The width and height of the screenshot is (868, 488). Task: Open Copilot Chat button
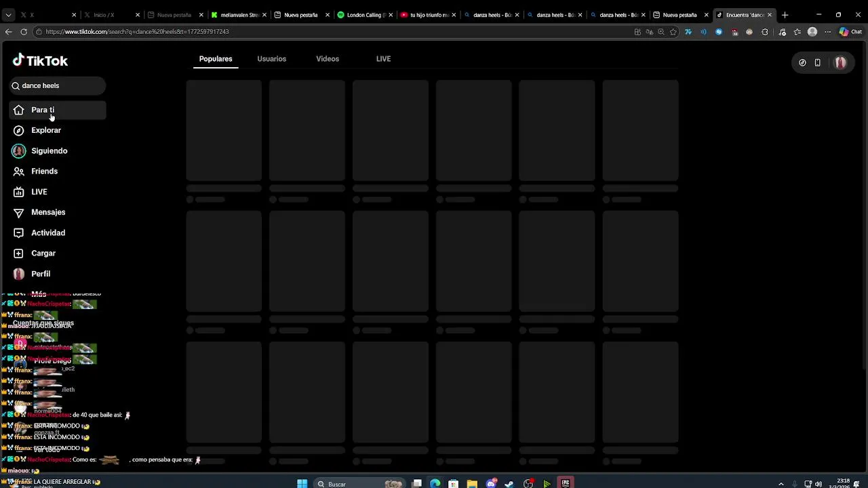click(850, 32)
